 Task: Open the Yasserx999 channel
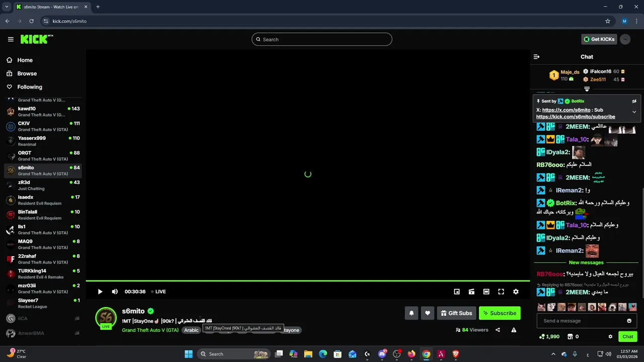(43, 141)
